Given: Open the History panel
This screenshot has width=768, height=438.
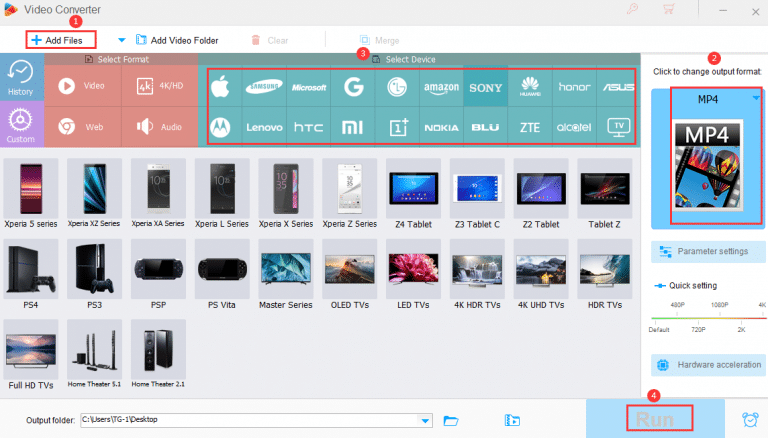Looking at the screenshot, I should (x=21, y=79).
